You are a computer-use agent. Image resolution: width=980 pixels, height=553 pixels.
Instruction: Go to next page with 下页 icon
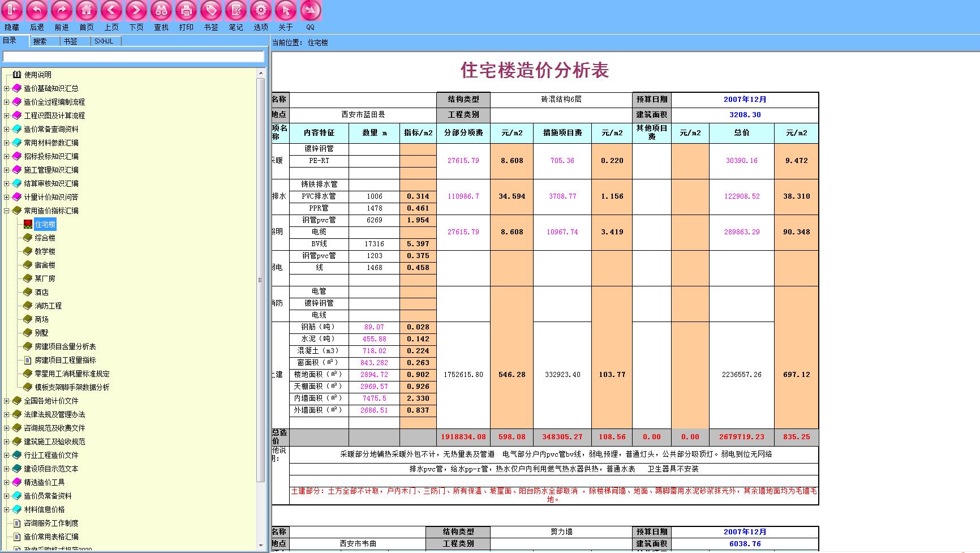pos(136,11)
